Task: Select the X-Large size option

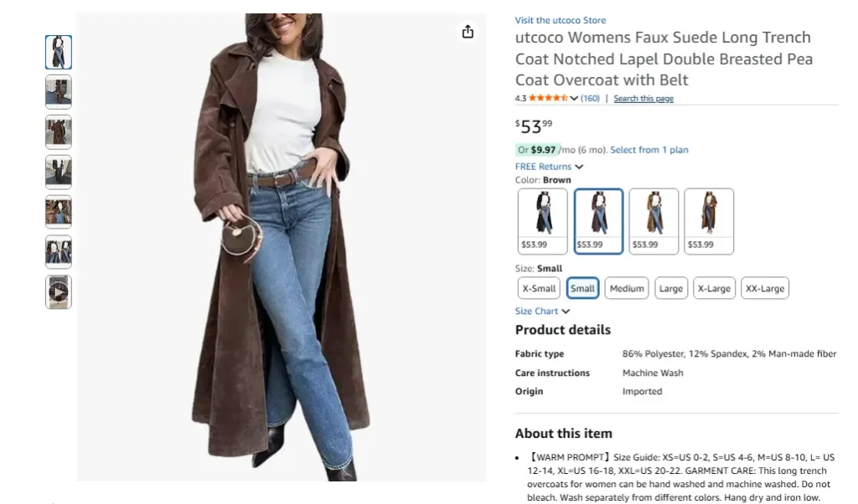Action: point(714,287)
